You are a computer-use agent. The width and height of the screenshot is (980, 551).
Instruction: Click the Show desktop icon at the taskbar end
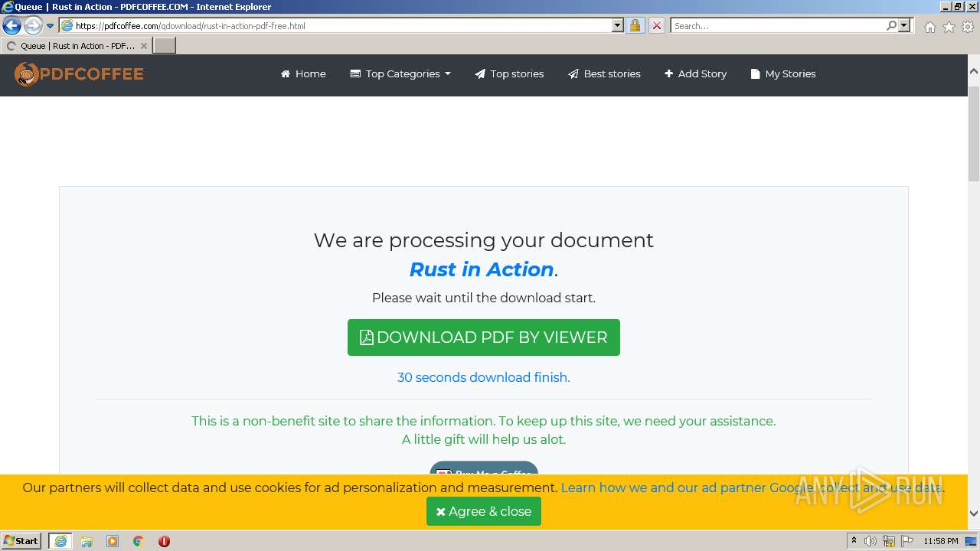pos(972,541)
